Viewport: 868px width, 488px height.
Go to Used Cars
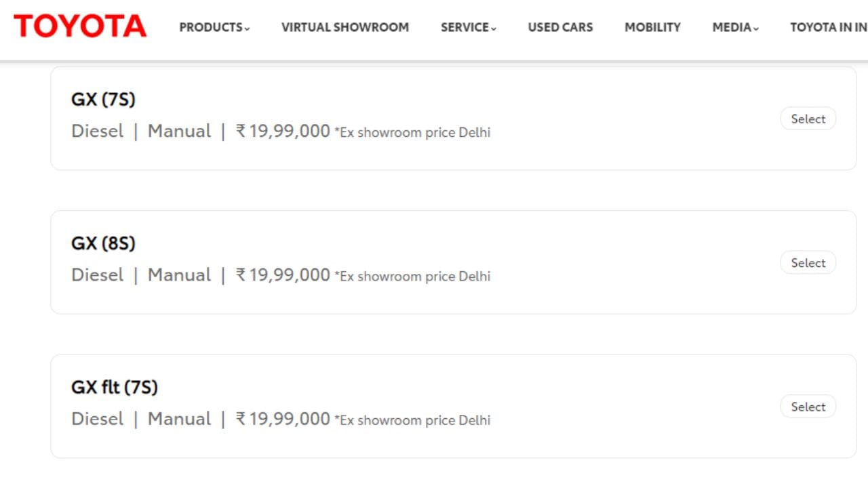click(x=560, y=27)
